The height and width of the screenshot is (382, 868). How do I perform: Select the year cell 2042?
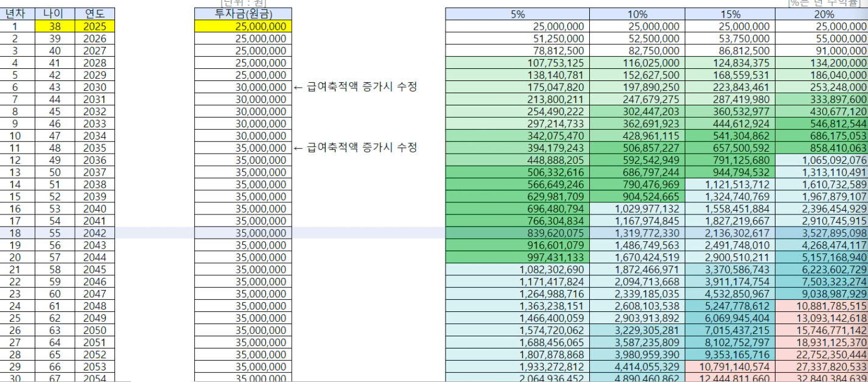tap(94, 233)
